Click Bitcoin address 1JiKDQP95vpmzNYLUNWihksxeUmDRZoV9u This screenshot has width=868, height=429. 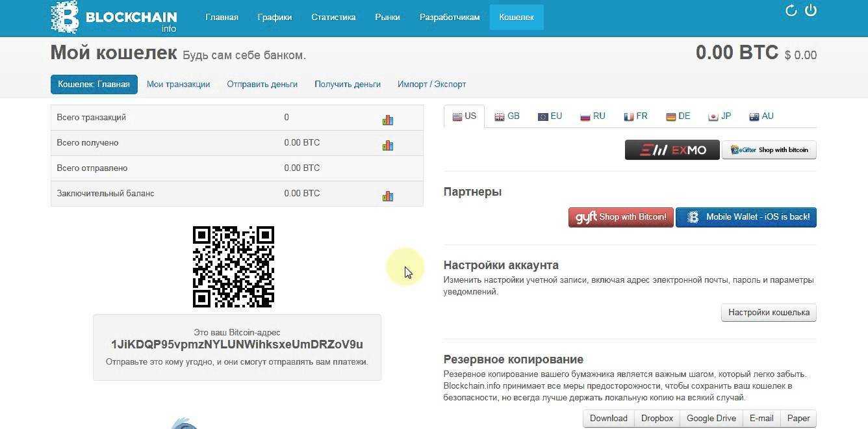click(x=237, y=344)
